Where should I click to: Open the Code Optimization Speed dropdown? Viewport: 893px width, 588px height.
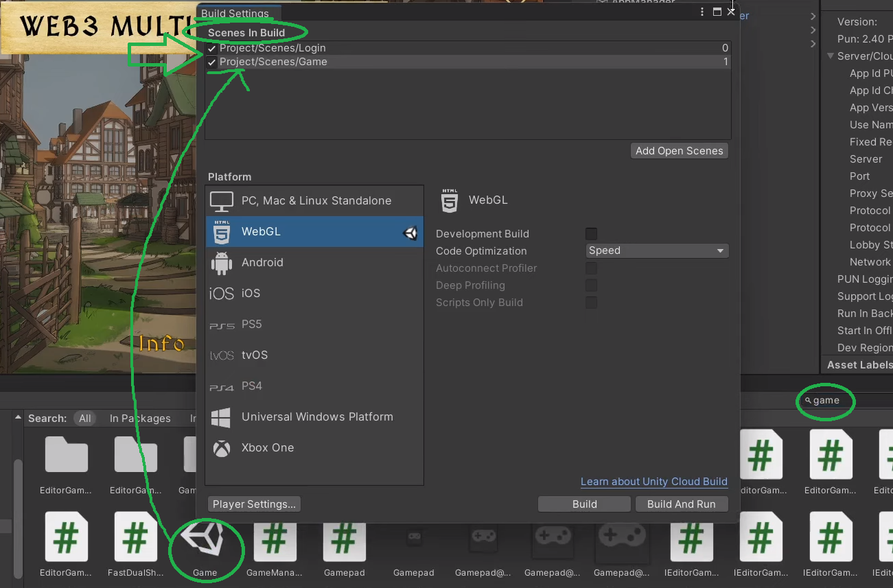click(x=657, y=251)
